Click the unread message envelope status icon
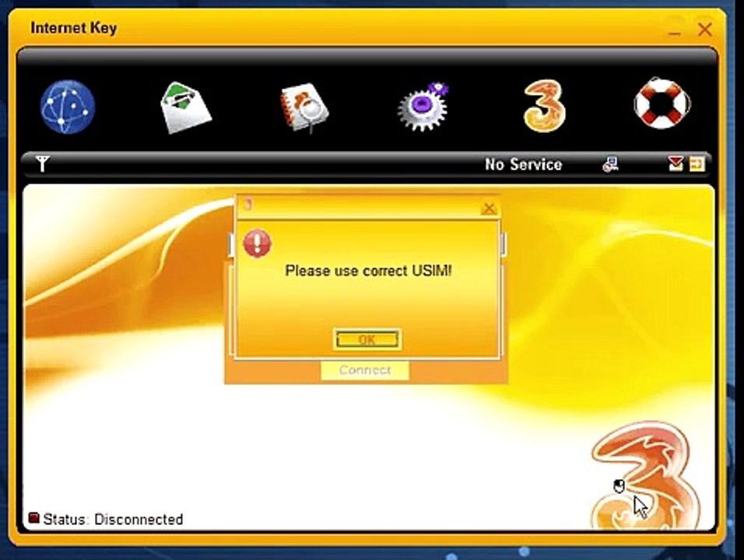This screenshot has width=744, height=560. click(676, 163)
